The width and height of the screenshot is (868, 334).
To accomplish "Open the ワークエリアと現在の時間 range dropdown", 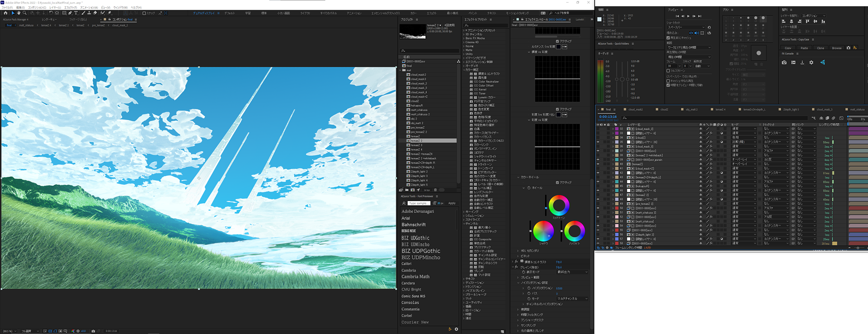I will pyautogui.click(x=689, y=47).
